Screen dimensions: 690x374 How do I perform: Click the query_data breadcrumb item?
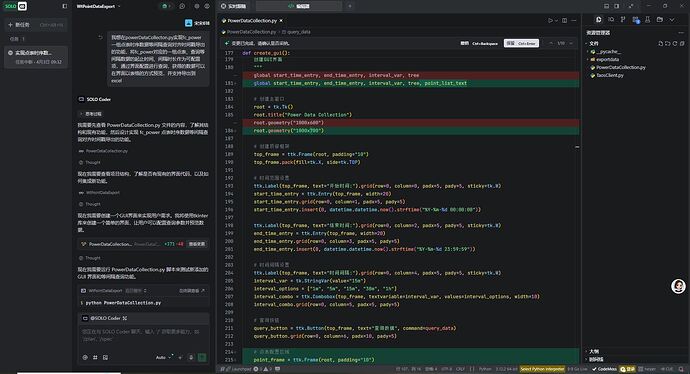pos(296,32)
